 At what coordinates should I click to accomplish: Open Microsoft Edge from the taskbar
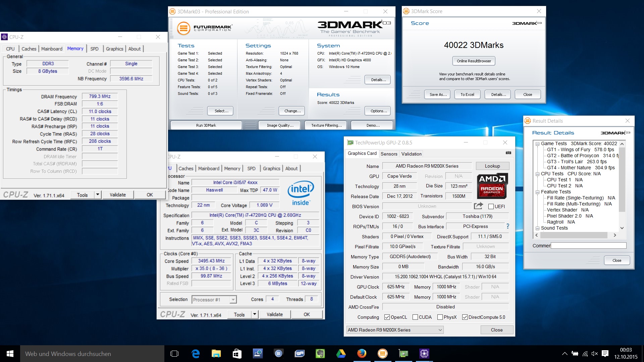point(196,354)
